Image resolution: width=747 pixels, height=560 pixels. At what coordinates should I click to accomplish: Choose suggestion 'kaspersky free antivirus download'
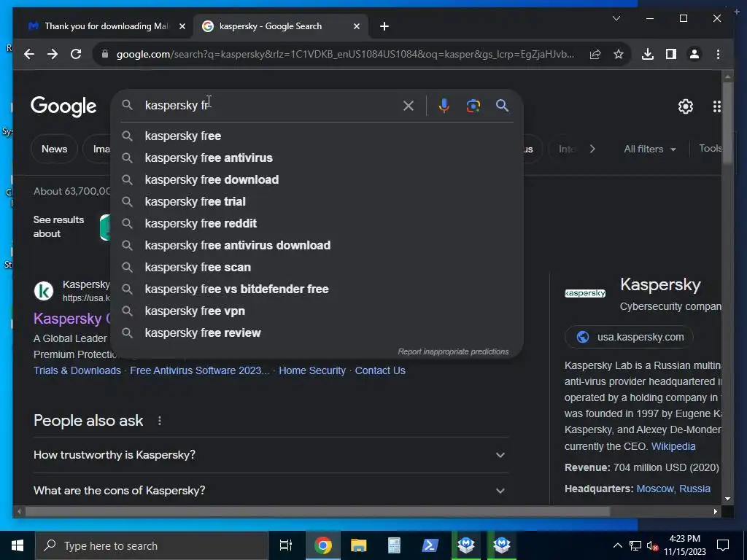317,246
